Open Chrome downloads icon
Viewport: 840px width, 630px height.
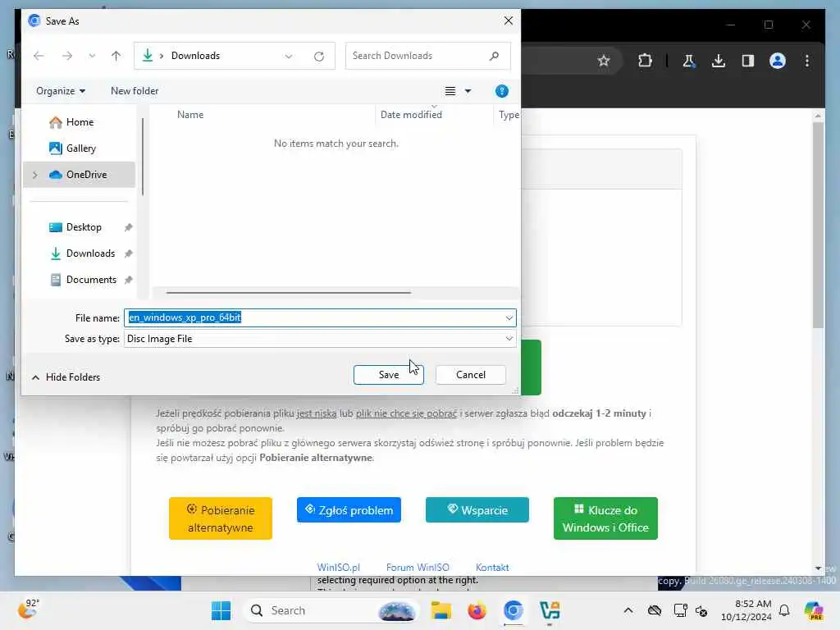pyautogui.click(x=719, y=61)
